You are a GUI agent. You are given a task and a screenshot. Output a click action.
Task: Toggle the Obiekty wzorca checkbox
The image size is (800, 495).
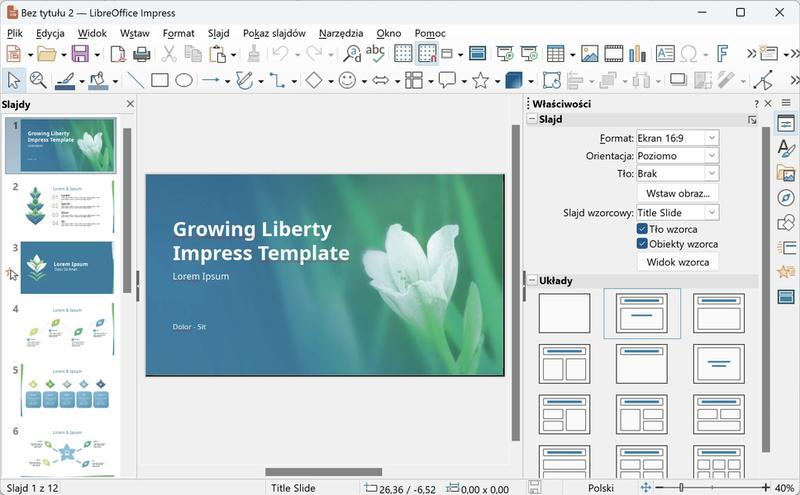tap(642, 244)
